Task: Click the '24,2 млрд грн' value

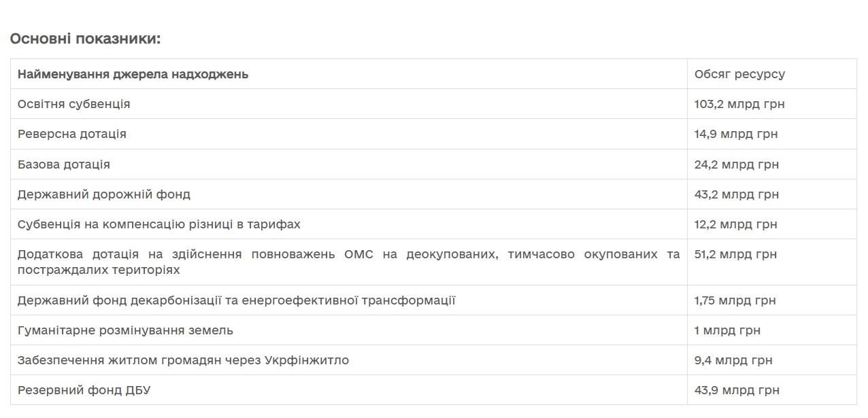Action: click(x=737, y=164)
